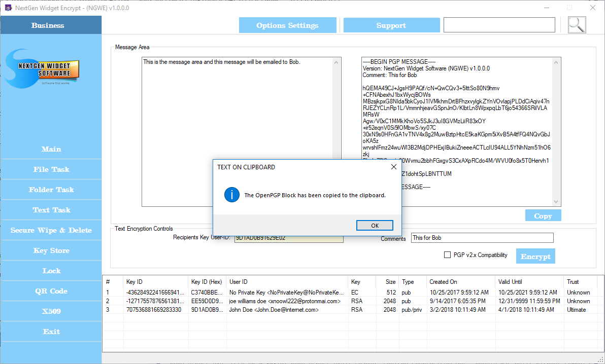Viewport: 605px width, 364px height.
Task: Confirm the clipboard dialog with OK
Action: (375, 226)
